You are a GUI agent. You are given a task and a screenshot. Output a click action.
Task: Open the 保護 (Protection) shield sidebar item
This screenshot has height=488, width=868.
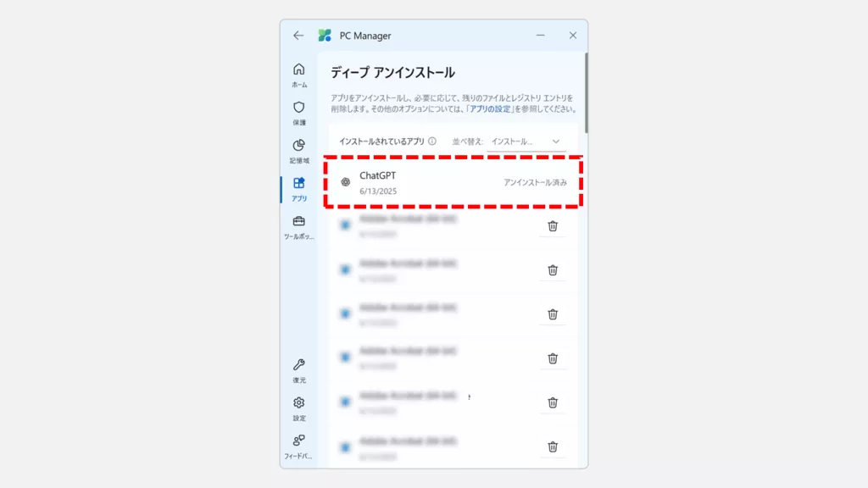(x=299, y=113)
